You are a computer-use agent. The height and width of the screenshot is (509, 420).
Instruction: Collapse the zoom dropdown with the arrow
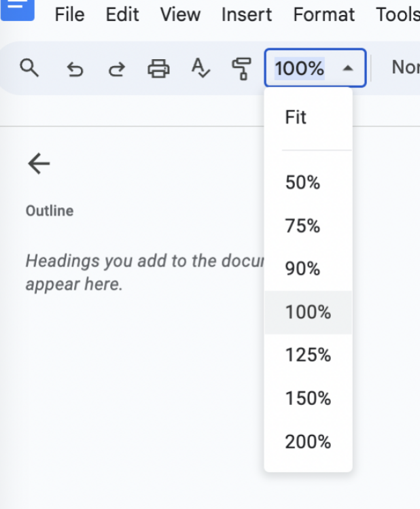(347, 68)
